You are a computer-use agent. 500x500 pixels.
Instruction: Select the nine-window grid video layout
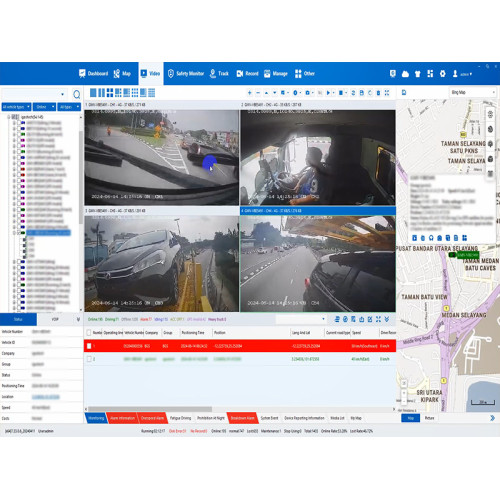pyautogui.click(x=135, y=93)
